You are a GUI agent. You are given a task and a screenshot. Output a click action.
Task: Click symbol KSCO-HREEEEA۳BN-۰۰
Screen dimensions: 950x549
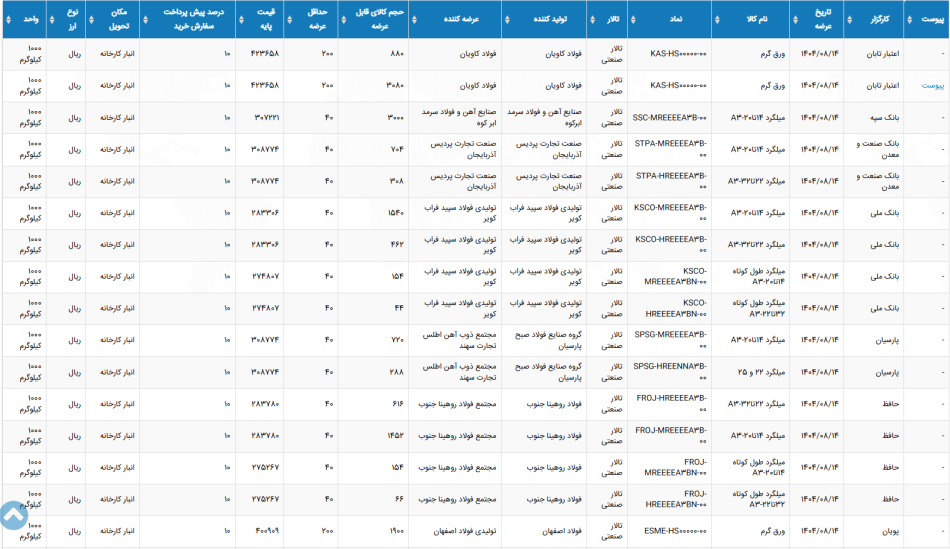[676, 308]
